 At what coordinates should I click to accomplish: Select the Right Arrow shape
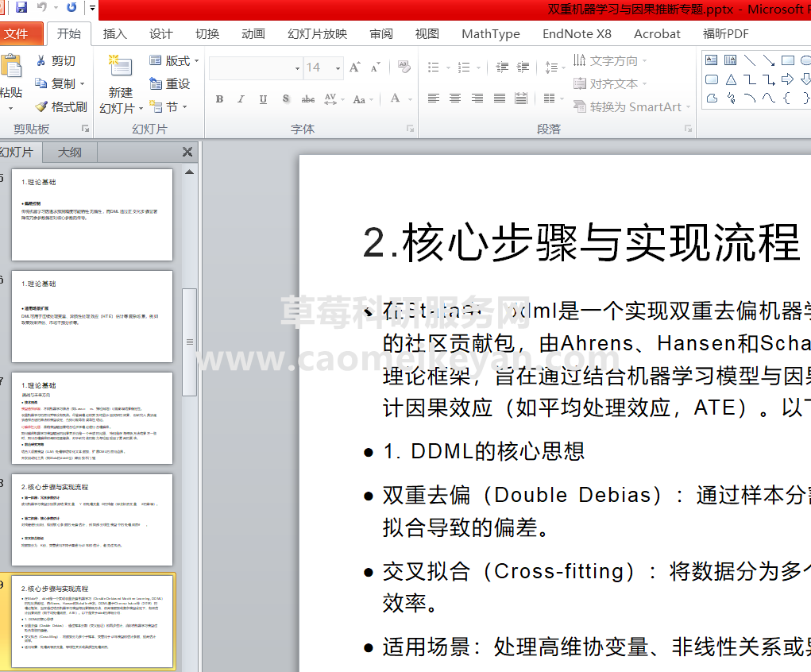[788, 79]
